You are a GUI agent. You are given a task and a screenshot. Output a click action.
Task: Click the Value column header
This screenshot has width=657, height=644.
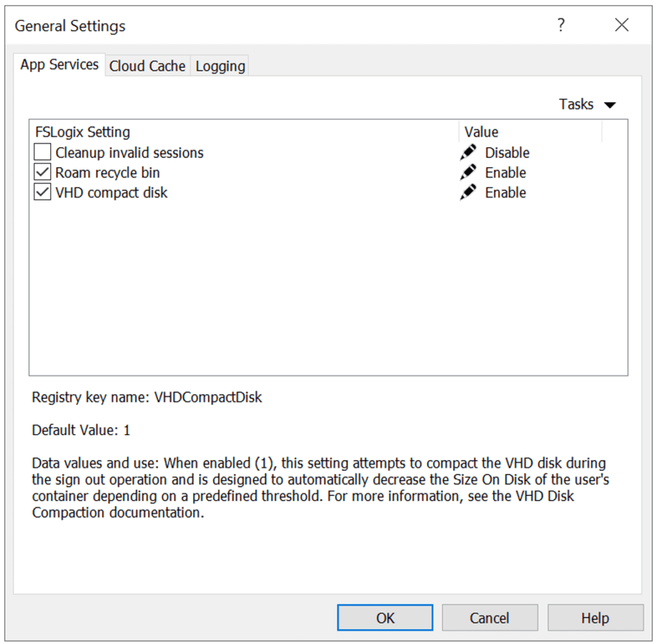pyautogui.click(x=479, y=132)
